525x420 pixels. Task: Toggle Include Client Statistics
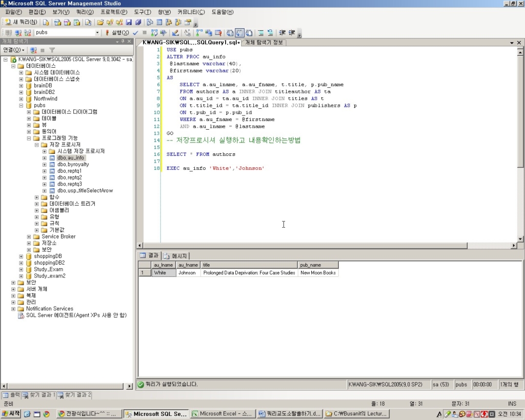click(x=209, y=32)
